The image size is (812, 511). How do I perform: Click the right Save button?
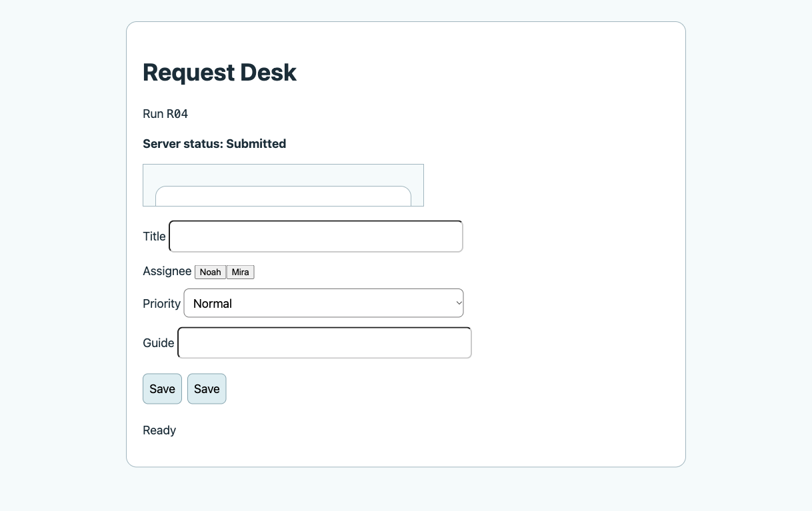pyautogui.click(x=207, y=389)
